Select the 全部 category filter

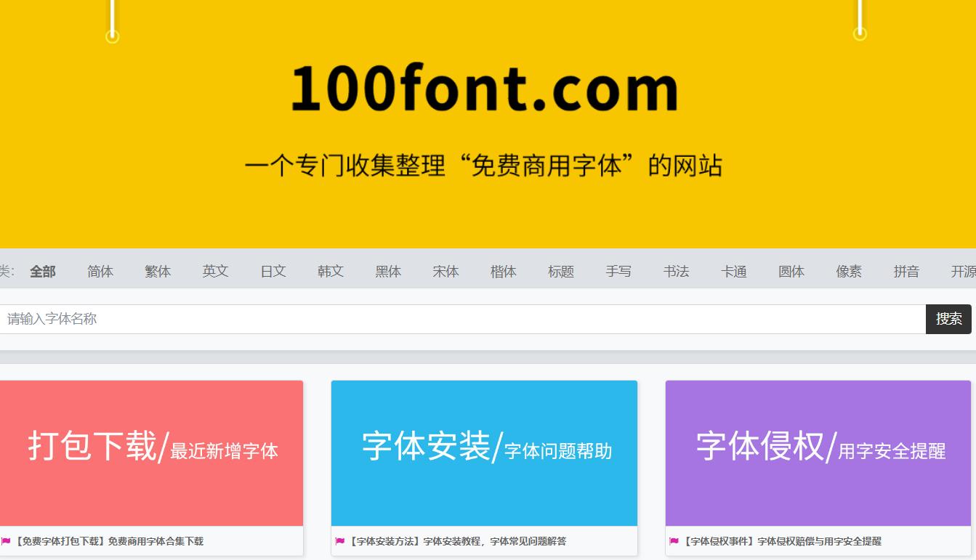42,271
